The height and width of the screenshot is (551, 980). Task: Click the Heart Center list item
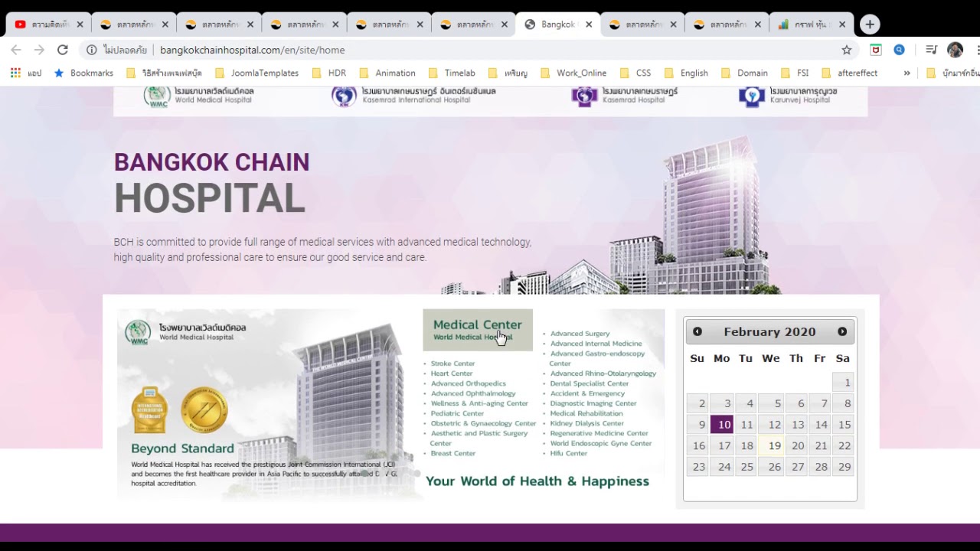(x=452, y=373)
